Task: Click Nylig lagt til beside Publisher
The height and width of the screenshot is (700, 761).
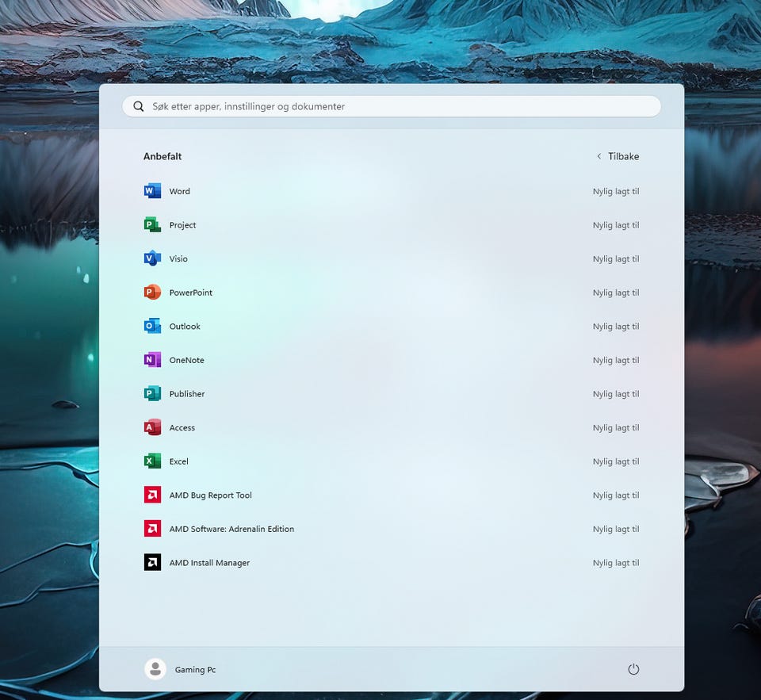Action: coord(616,394)
